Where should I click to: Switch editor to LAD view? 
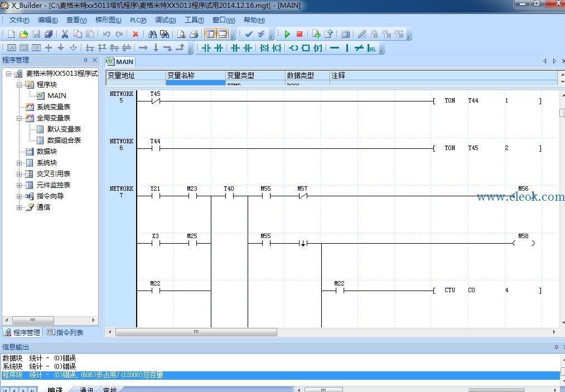[x=12, y=48]
